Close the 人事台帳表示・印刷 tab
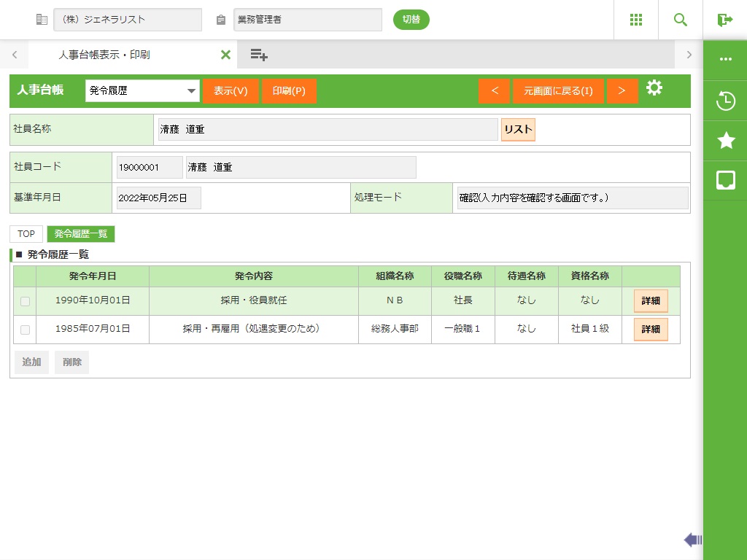747x560 pixels. (x=225, y=55)
